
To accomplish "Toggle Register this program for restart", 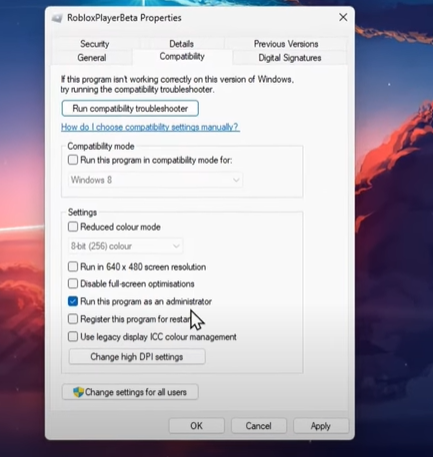I will [x=73, y=319].
